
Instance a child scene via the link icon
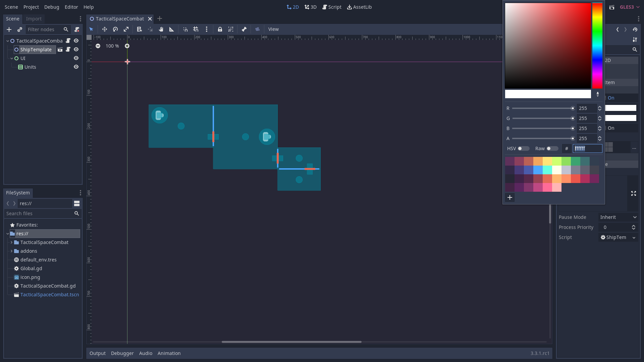[x=20, y=29]
